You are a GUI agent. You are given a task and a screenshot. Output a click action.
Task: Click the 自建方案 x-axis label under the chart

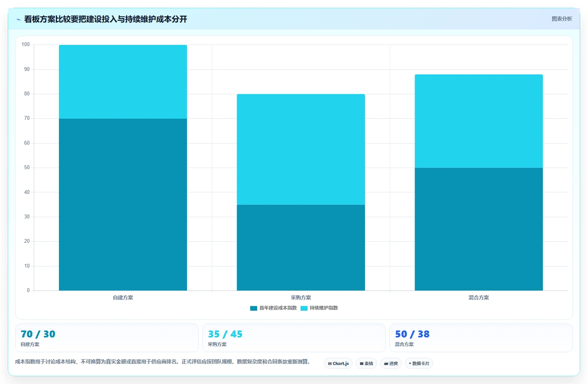[x=123, y=298]
